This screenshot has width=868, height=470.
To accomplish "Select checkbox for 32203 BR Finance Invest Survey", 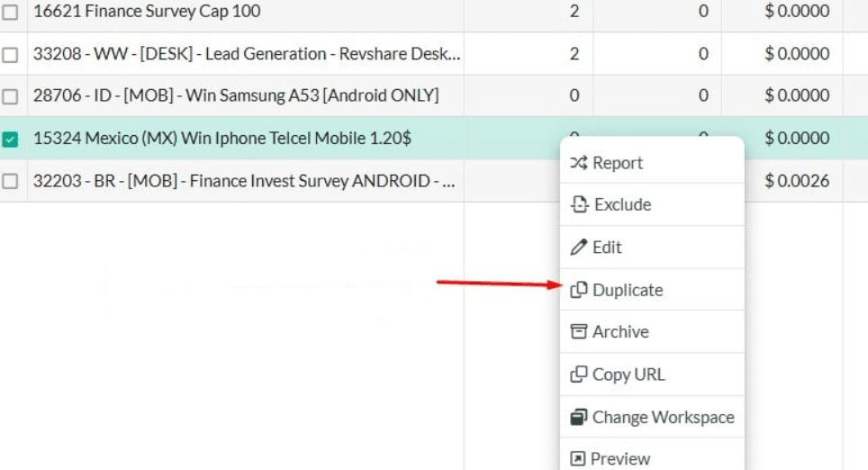I will pos(11,182).
